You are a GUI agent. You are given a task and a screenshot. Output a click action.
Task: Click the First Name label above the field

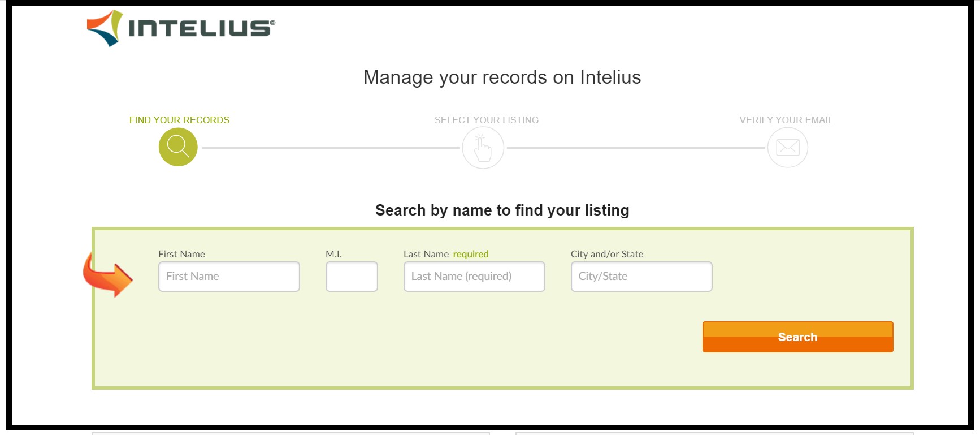coord(181,254)
